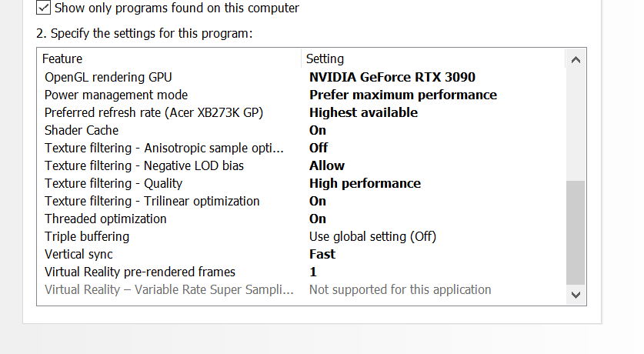Select the Trilinear optimization On value
644x354 pixels.
tap(318, 201)
